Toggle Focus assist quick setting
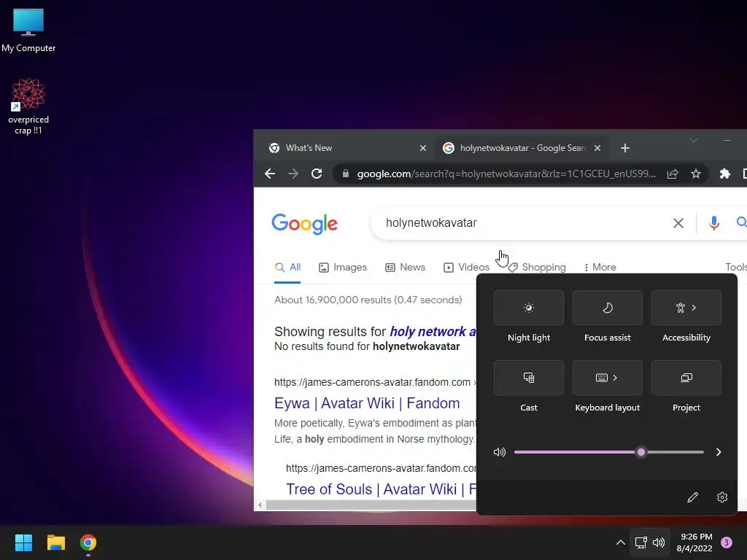 (x=608, y=308)
